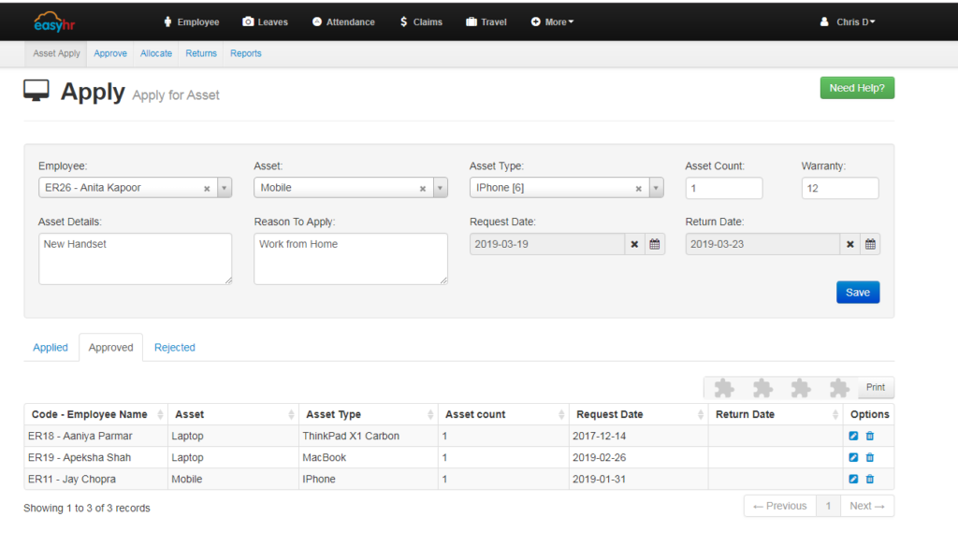Open the Request Date calendar picker

(x=655, y=243)
